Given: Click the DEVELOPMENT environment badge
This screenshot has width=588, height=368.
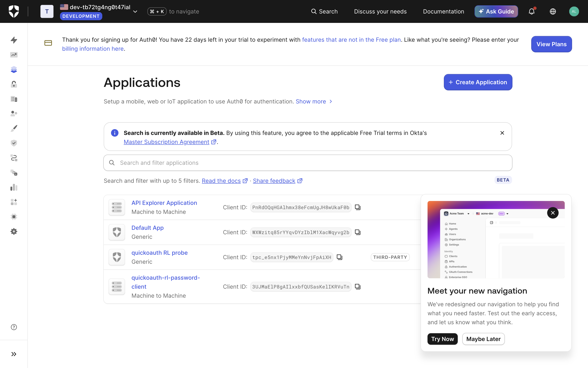Looking at the screenshot, I should click(81, 16).
